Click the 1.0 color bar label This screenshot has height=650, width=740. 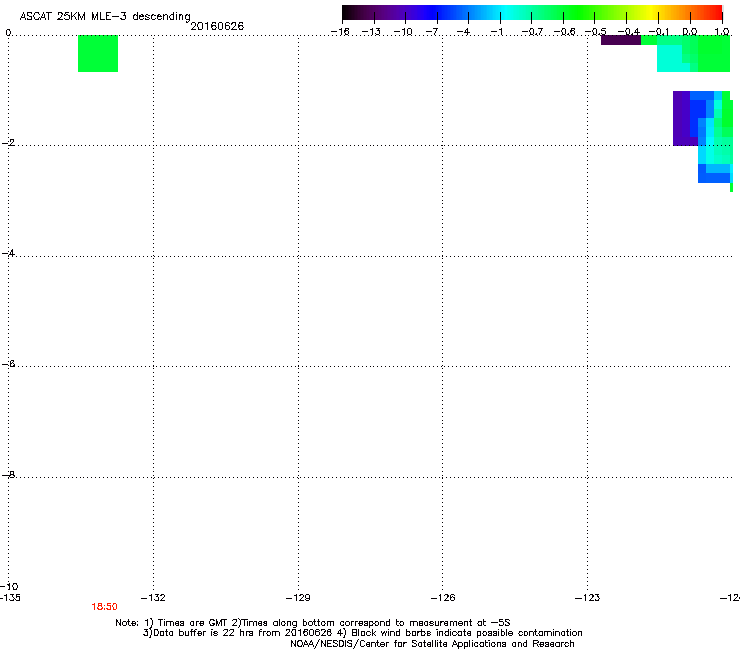[x=722, y=32]
